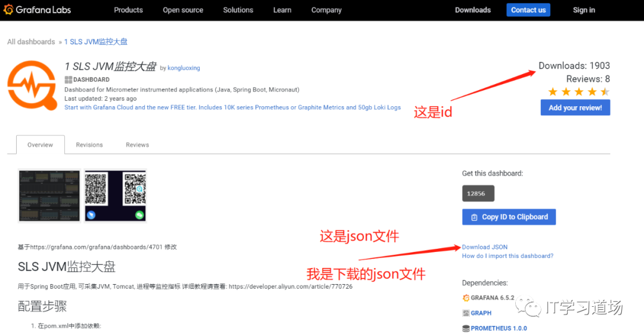
Task: Click Copy ID to Clipboard
Action: click(509, 217)
